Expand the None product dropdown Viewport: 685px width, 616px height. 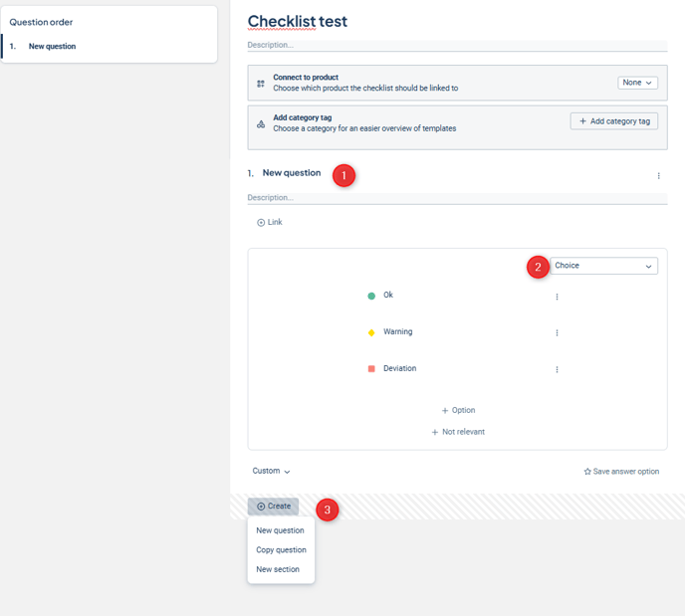click(x=637, y=84)
